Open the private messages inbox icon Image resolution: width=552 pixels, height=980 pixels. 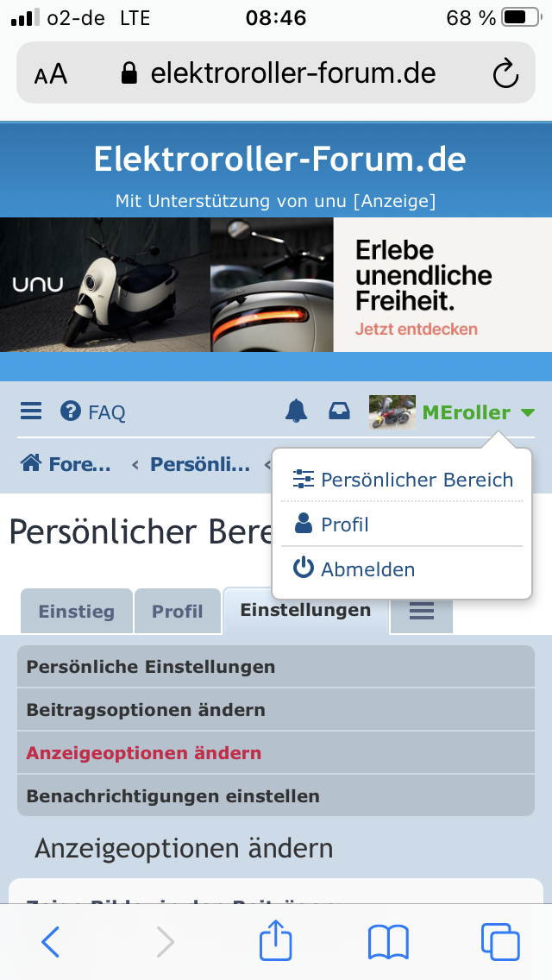click(340, 411)
